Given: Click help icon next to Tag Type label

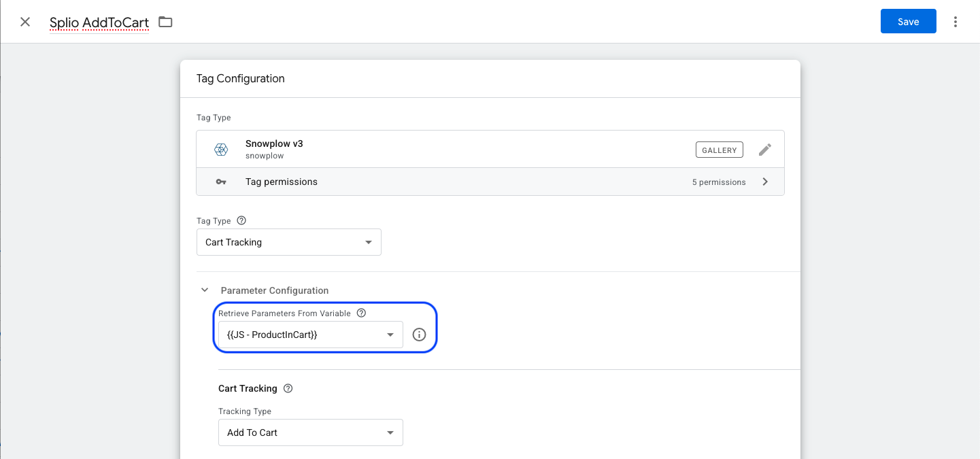Looking at the screenshot, I should (x=241, y=221).
